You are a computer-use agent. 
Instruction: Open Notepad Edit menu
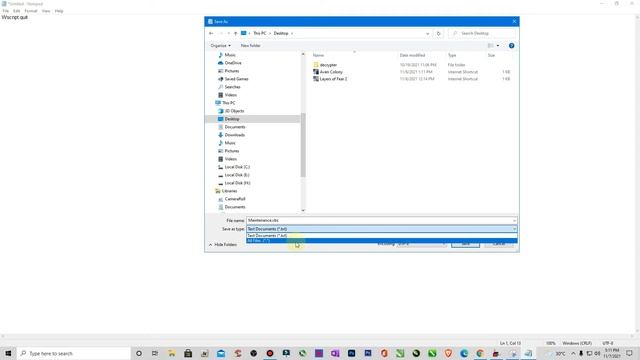pyautogui.click(x=16, y=11)
